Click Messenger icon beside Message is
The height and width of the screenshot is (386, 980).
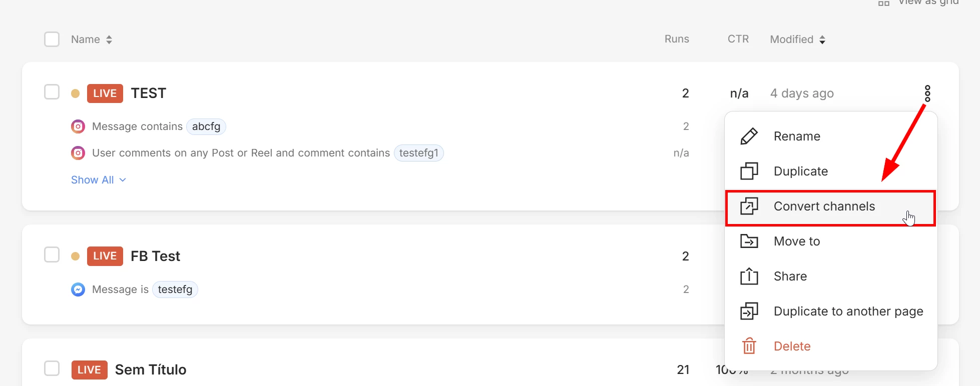click(78, 289)
